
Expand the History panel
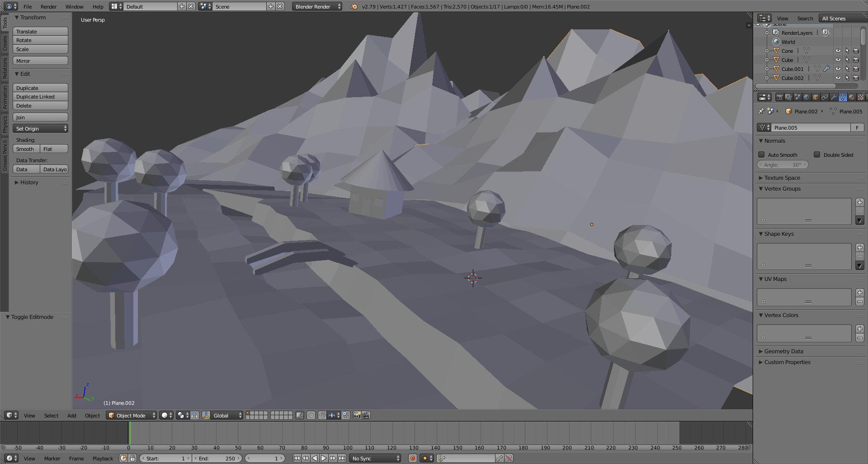[x=29, y=183]
